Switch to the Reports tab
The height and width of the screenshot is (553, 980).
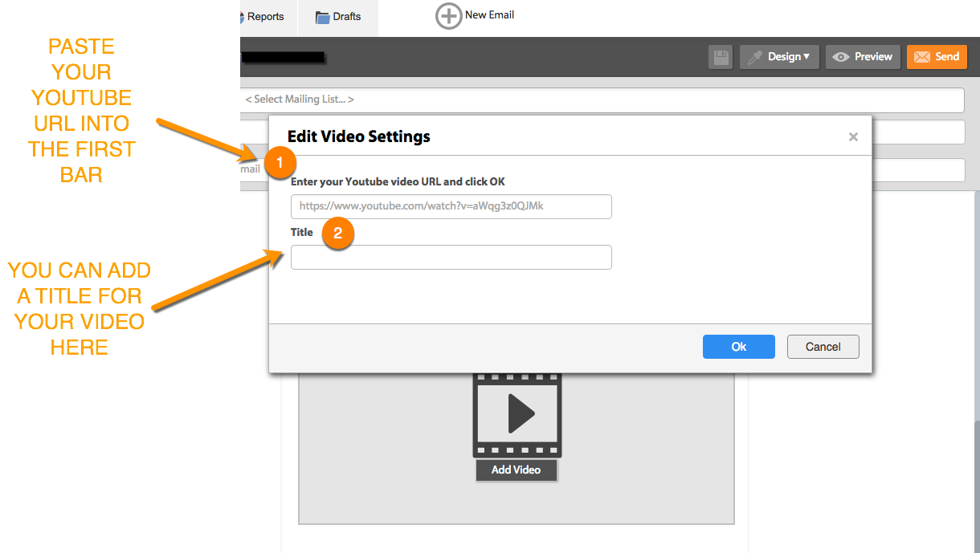point(265,17)
